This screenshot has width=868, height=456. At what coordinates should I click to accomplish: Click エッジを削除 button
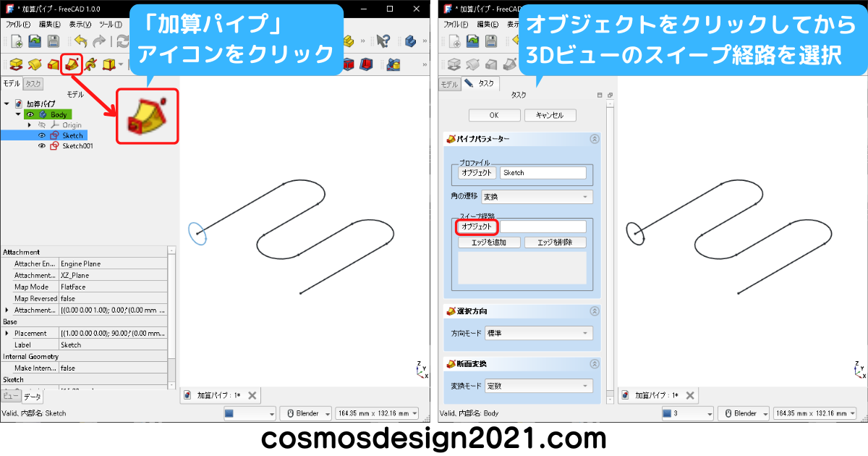click(x=555, y=242)
